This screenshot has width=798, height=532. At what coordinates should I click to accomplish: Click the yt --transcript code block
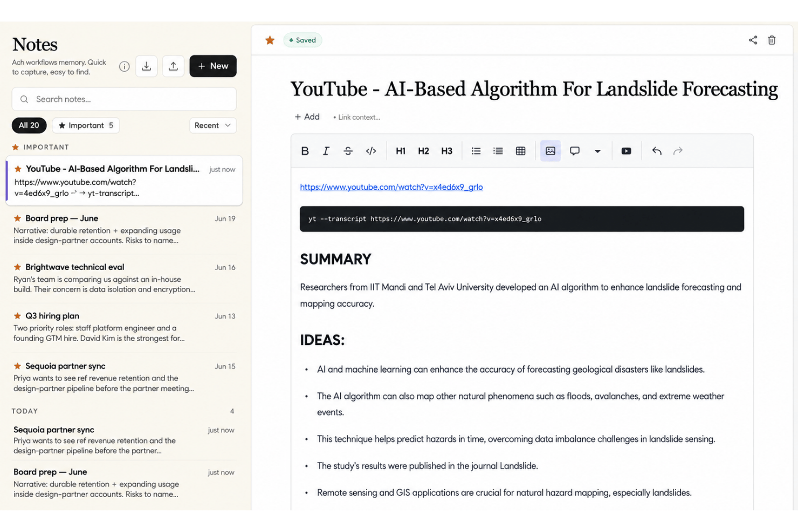[522, 219]
